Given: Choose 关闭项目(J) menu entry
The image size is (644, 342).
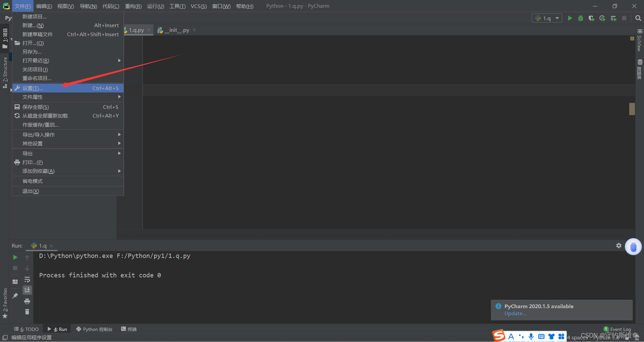Looking at the screenshot, I should 68,69.
